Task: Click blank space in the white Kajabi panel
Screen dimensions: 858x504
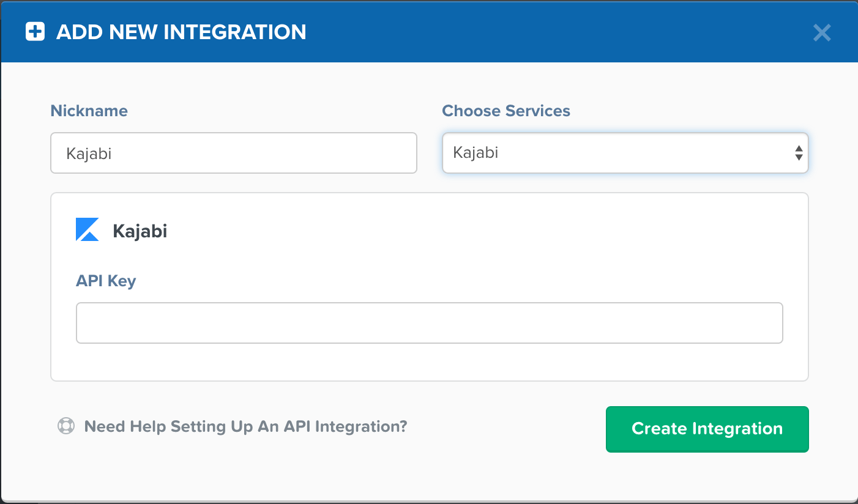Action: pos(490,245)
